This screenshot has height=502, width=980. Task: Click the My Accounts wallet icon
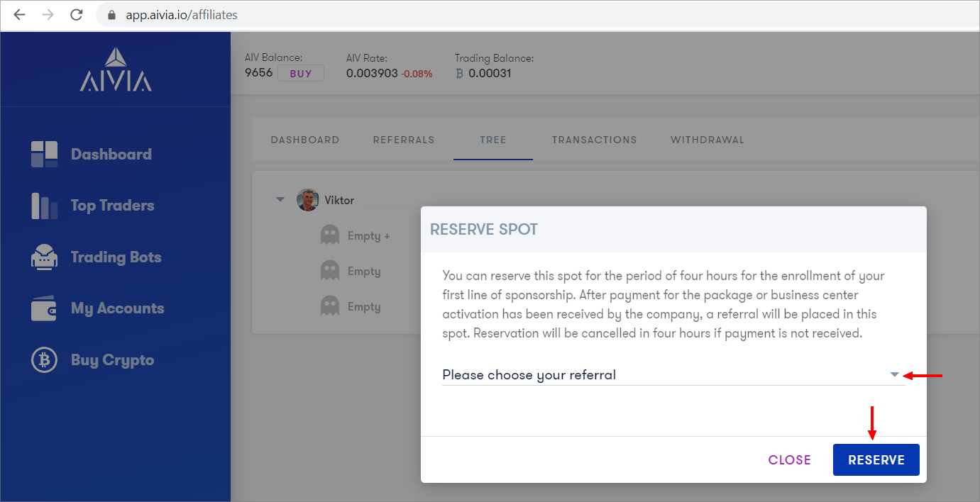(45, 308)
